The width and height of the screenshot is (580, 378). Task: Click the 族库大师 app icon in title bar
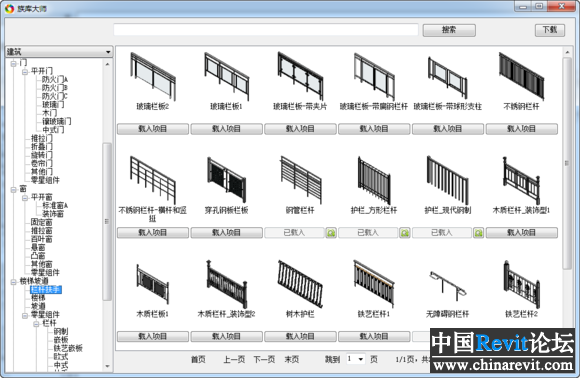click(x=9, y=8)
